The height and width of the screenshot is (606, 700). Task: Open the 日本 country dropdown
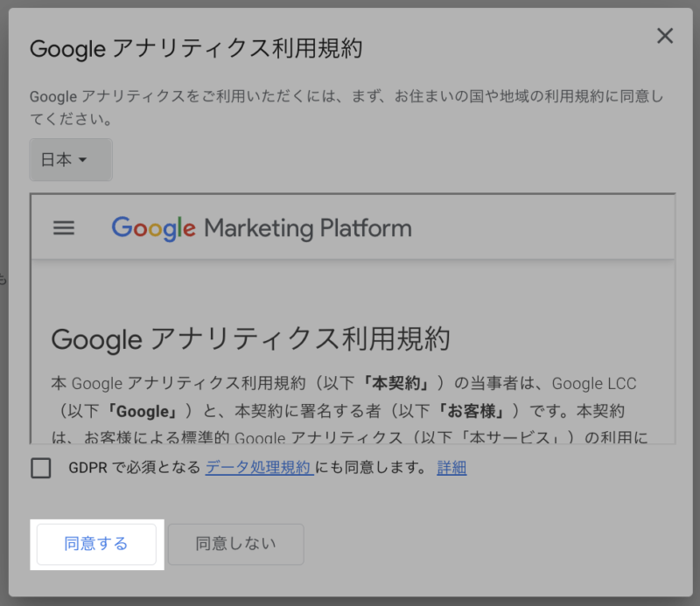[70, 160]
